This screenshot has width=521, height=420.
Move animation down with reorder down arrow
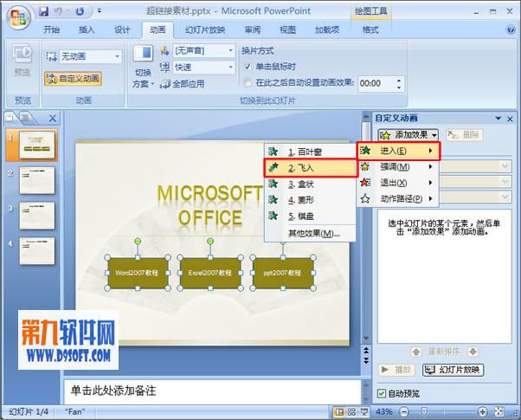pyautogui.click(x=473, y=352)
